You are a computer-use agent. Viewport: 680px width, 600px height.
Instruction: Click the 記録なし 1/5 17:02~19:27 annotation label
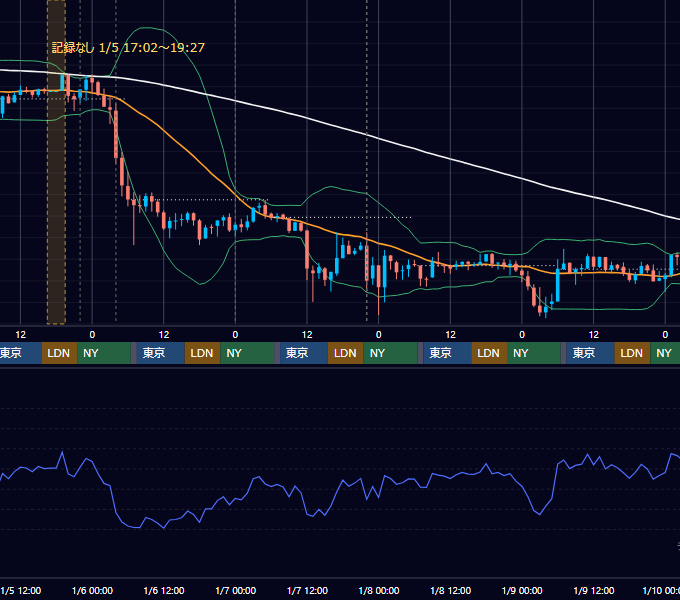pos(128,48)
